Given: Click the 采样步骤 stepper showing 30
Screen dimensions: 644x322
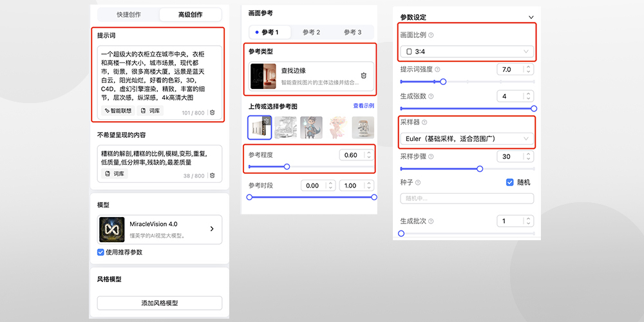Looking at the screenshot, I should 515,156.
